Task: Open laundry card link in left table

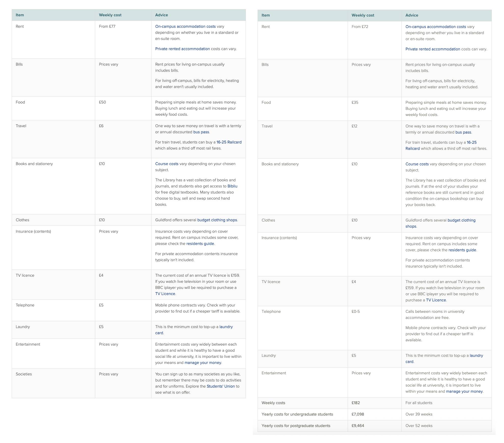Action: click(x=226, y=327)
